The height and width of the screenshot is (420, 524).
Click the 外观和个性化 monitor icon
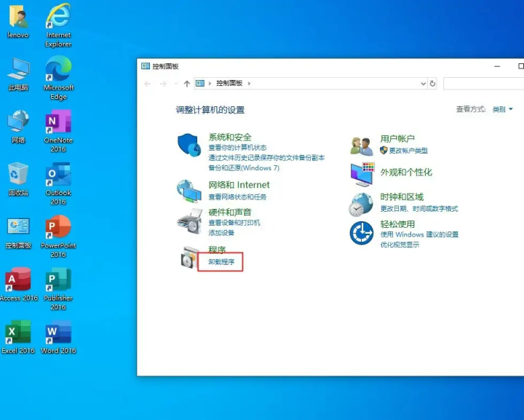[361, 174]
